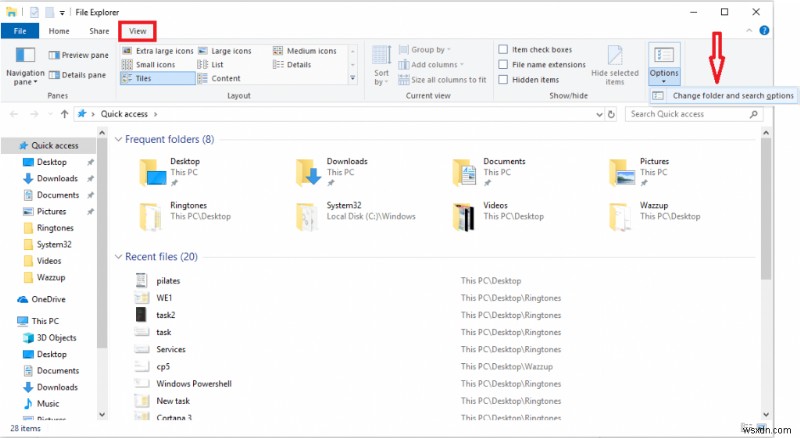The image size is (800, 438).
Task: Open the Wazzup frequent folder tile
Action: pyautogui.click(x=654, y=216)
